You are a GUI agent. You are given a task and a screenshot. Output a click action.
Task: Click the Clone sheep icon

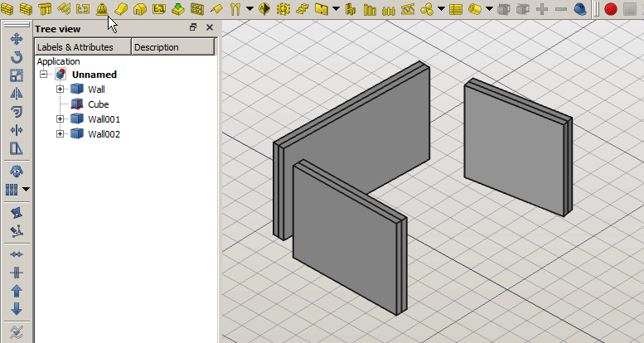(x=17, y=171)
